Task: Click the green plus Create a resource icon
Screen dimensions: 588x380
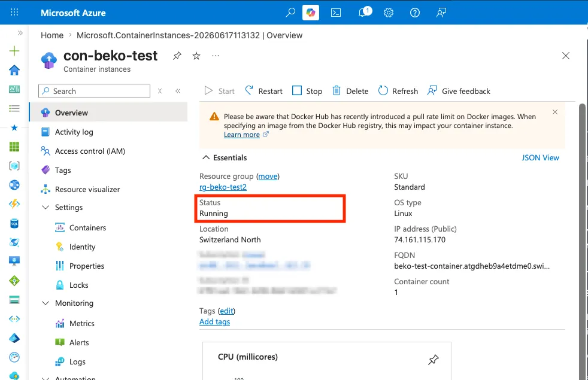Action: coord(14,51)
